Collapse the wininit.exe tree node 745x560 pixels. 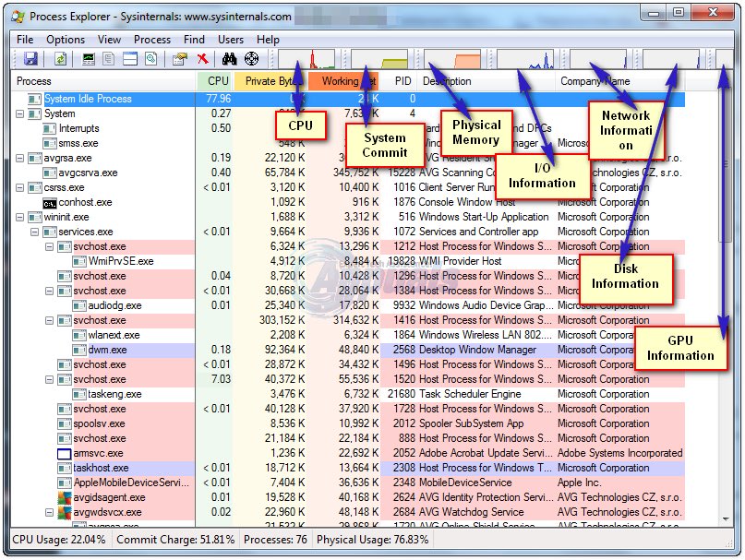click(x=20, y=217)
